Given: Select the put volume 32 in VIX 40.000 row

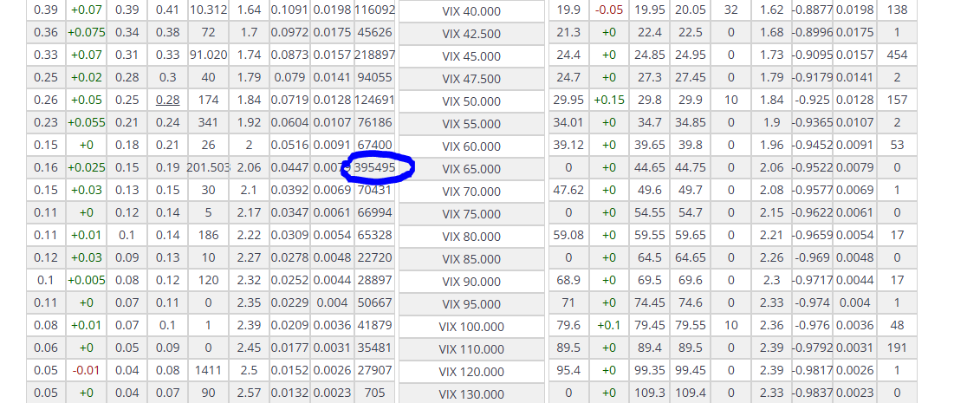Looking at the screenshot, I should pyautogui.click(x=730, y=10).
